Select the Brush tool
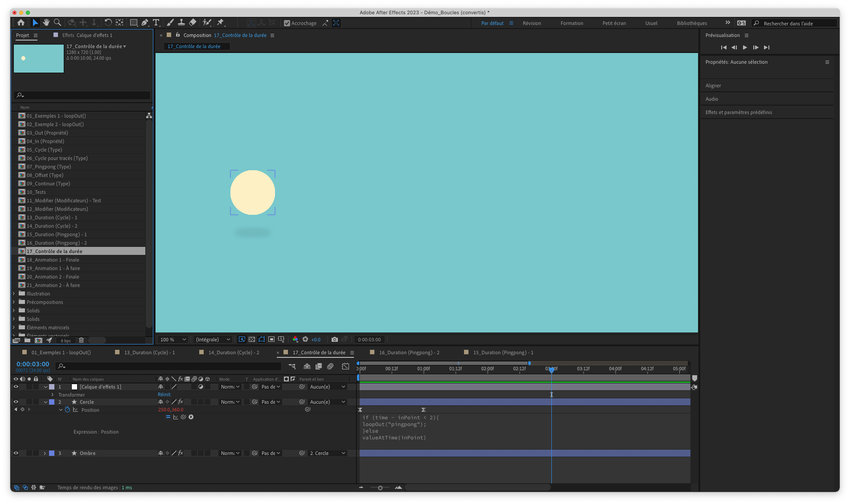This screenshot has height=504, width=850. 170,22
